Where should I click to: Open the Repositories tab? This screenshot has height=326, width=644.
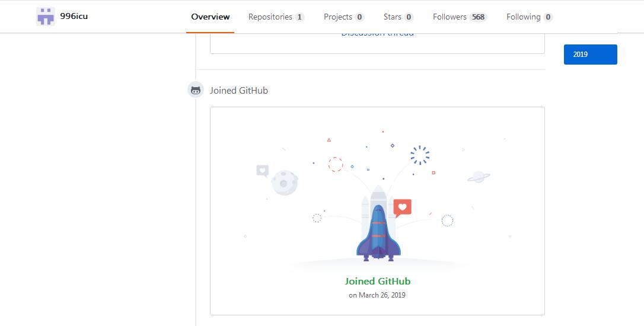276,17
